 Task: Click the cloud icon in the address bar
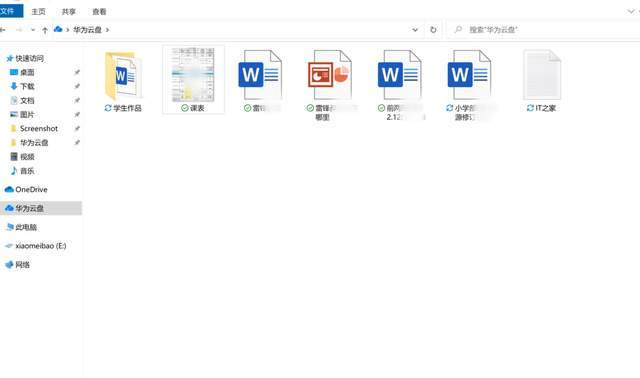tap(58, 29)
